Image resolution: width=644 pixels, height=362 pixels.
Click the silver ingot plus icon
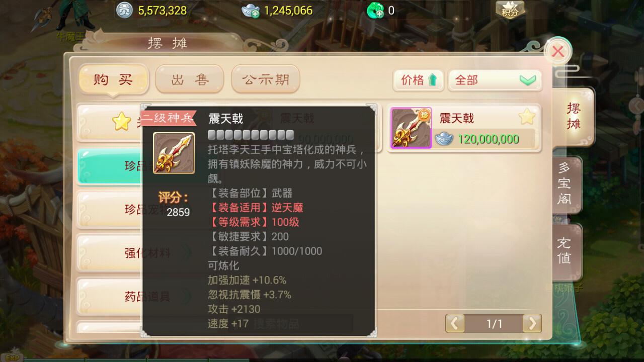coord(250,10)
